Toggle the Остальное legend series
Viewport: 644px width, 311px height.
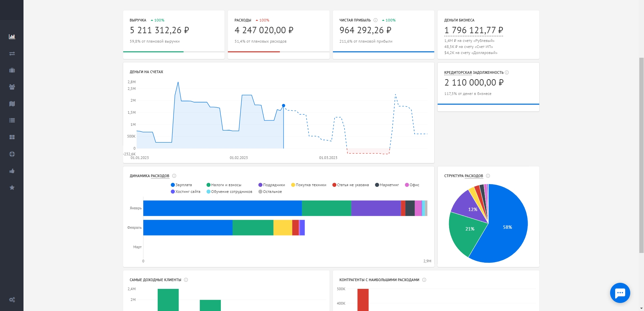pos(270,192)
